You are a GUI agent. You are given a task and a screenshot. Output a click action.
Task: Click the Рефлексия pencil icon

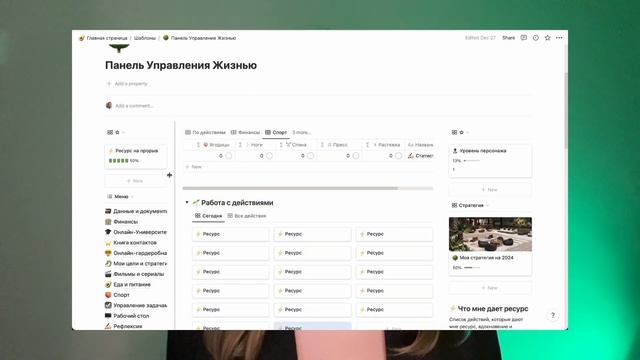[108, 326]
